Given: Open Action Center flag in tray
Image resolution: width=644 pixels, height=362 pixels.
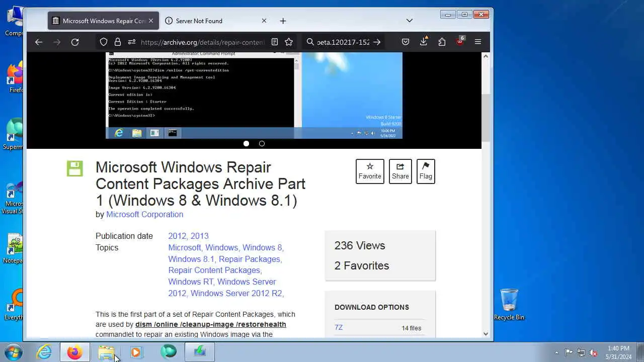Looking at the screenshot, I should (x=569, y=352).
